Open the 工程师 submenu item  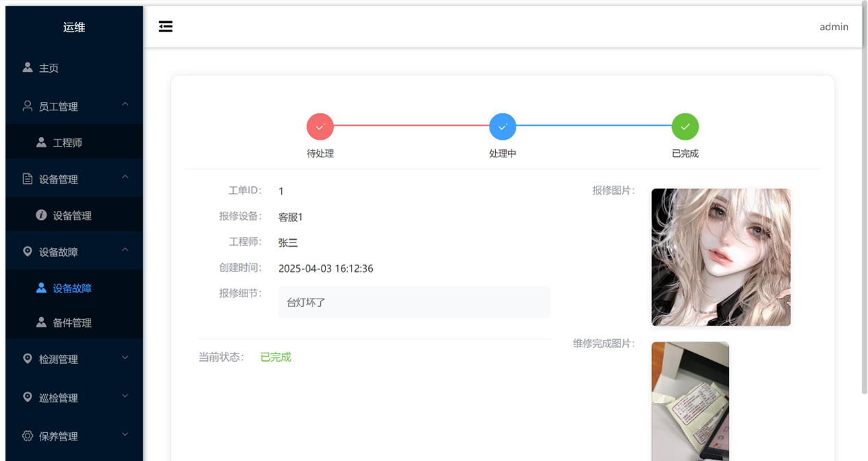click(x=74, y=142)
